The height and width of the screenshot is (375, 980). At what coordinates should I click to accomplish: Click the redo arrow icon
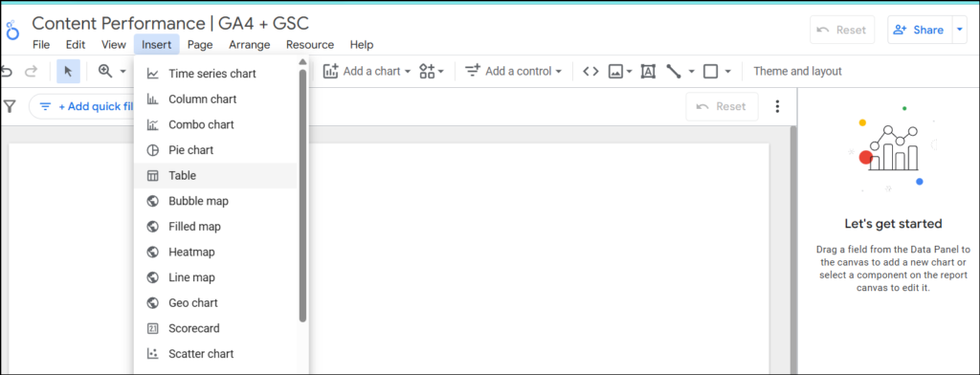pyautogui.click(x=31, y=71)
